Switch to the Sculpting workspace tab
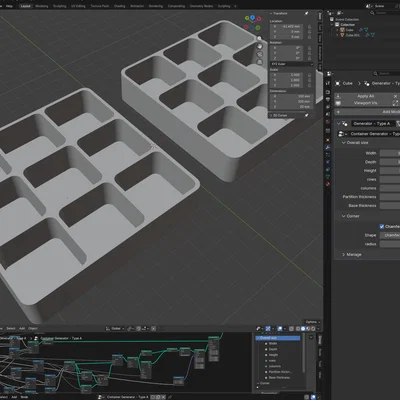The width and height of the screenshot is (400, 400). point(60,6)
